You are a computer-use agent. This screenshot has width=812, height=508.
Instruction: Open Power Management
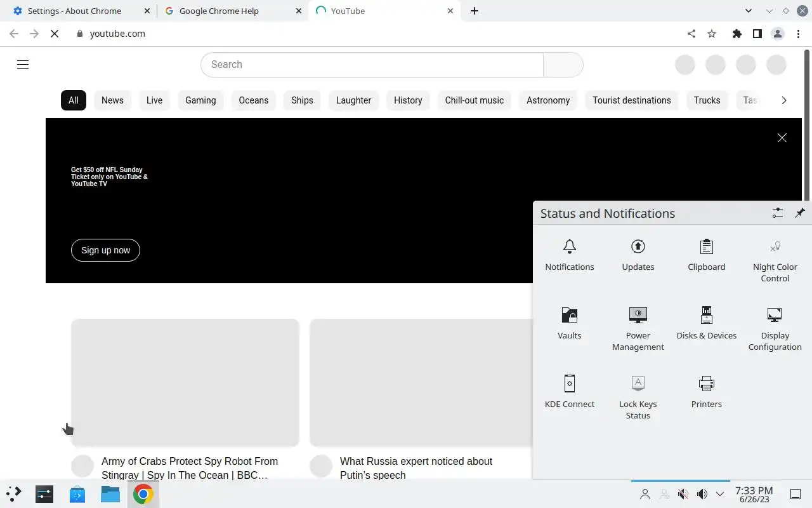638,330
